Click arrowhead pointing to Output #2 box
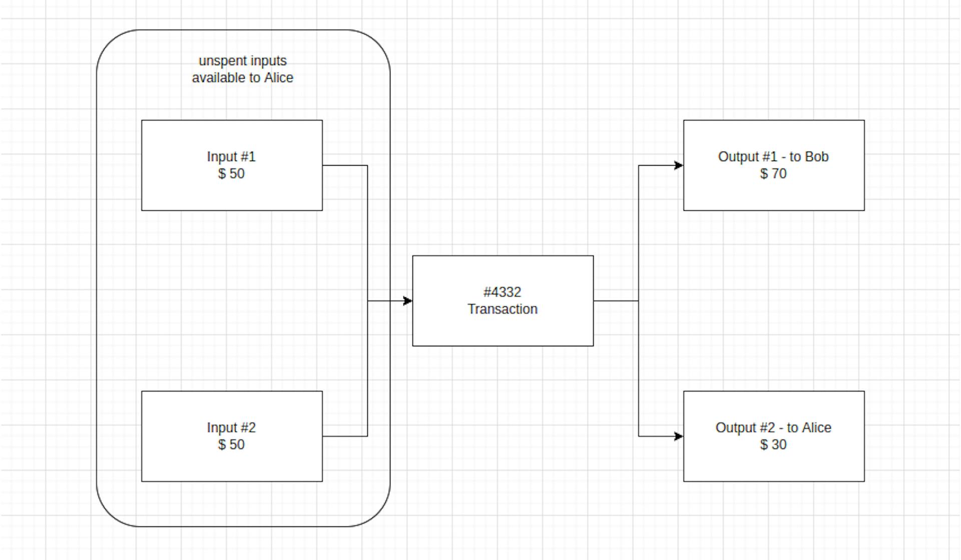Screen dimensions: 961x560 click(x=679, y=436)
